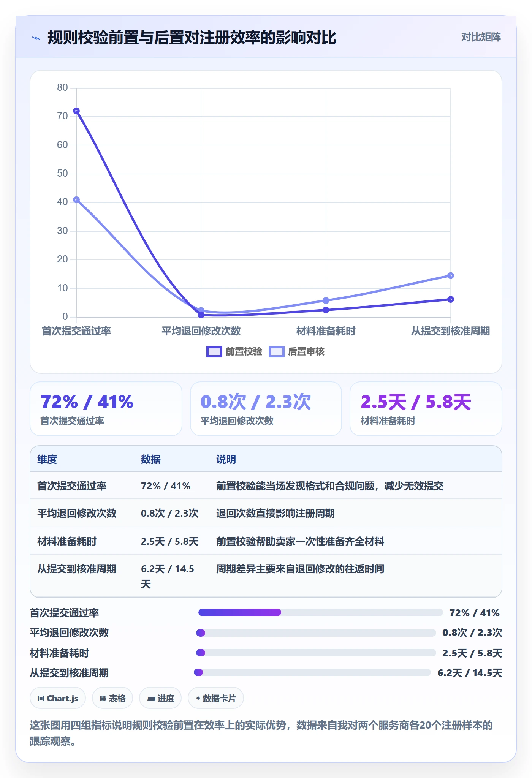
Task: Click the chart x-axis label 平均退回修改次数
Action: tap(201, 331)
